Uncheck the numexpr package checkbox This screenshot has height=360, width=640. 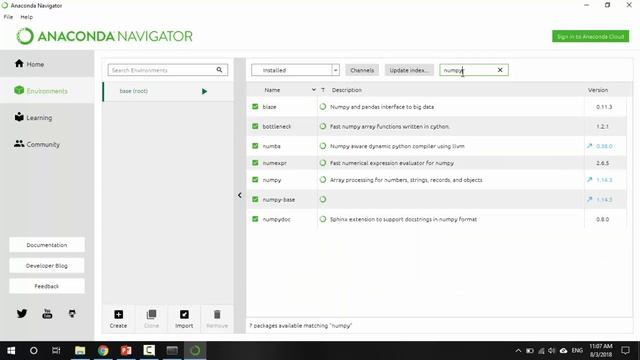click(x=255, y=162)
